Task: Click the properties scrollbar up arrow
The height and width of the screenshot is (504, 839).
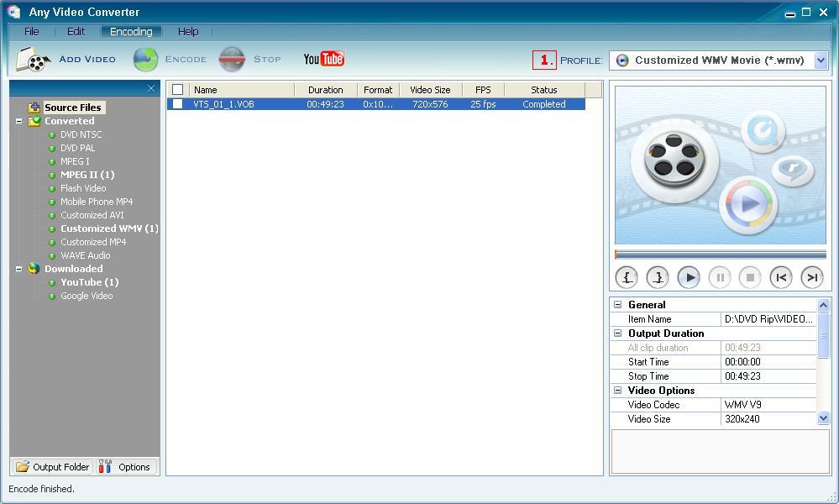Action: tap(824, 305)
